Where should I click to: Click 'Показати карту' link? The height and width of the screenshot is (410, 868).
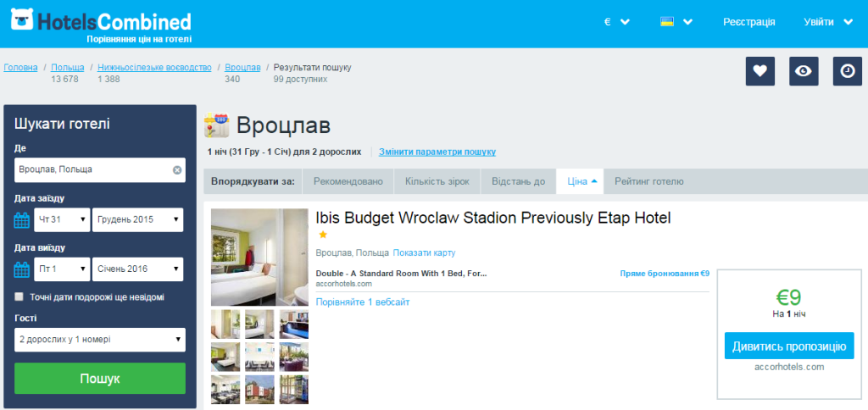[424, 252]
